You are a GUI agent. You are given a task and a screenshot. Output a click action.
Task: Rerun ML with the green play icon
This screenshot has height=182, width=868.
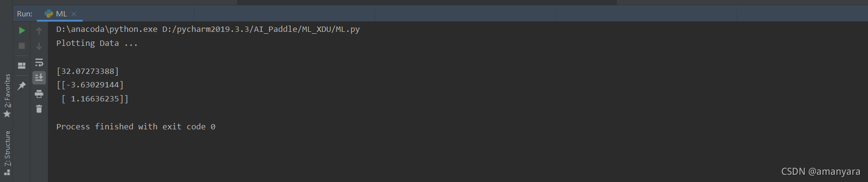pyautogui.click(x=22, y=30)
